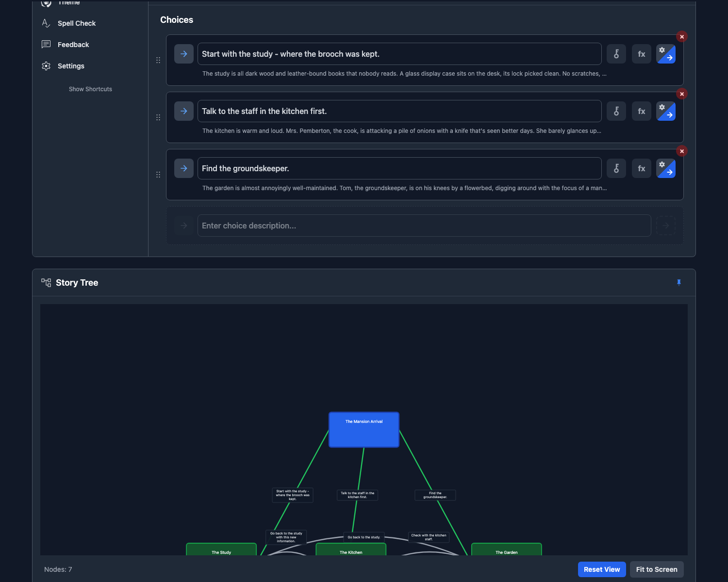The width and height of the screenshot is (728, 582).
Task: Click the Feedback speech bubble icon
Action: [x=46, y=44]
